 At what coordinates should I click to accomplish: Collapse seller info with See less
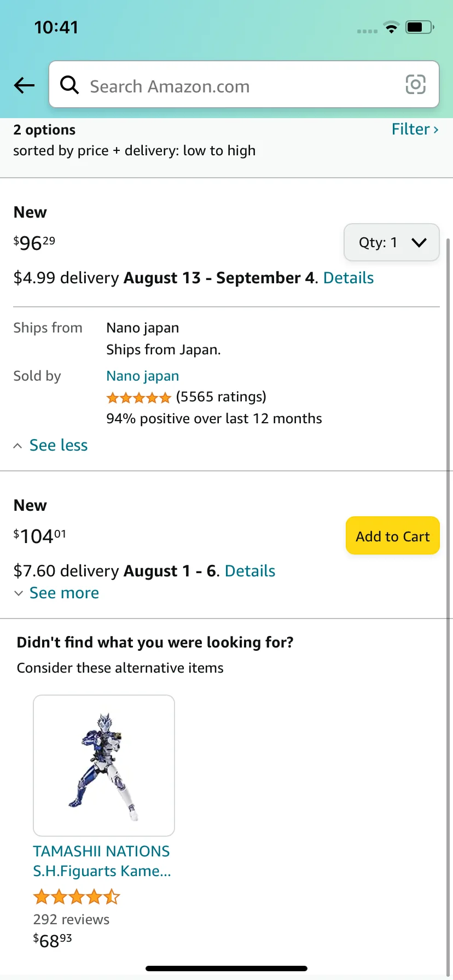[x=58, y=445]
